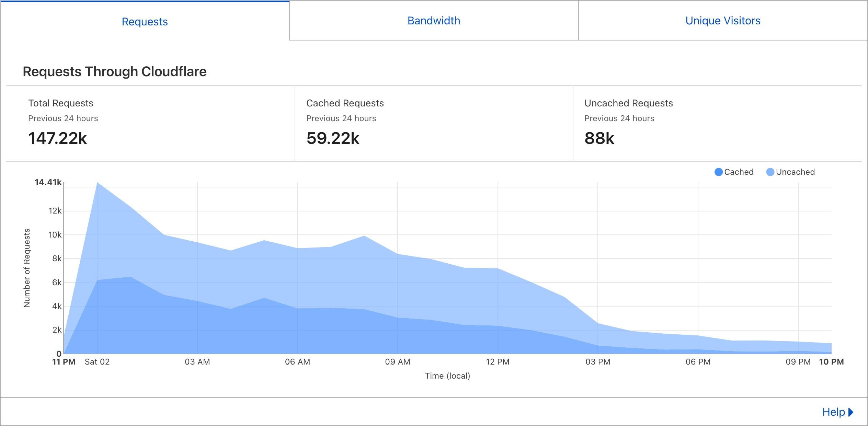Select the Requests tab

[145, 22]
